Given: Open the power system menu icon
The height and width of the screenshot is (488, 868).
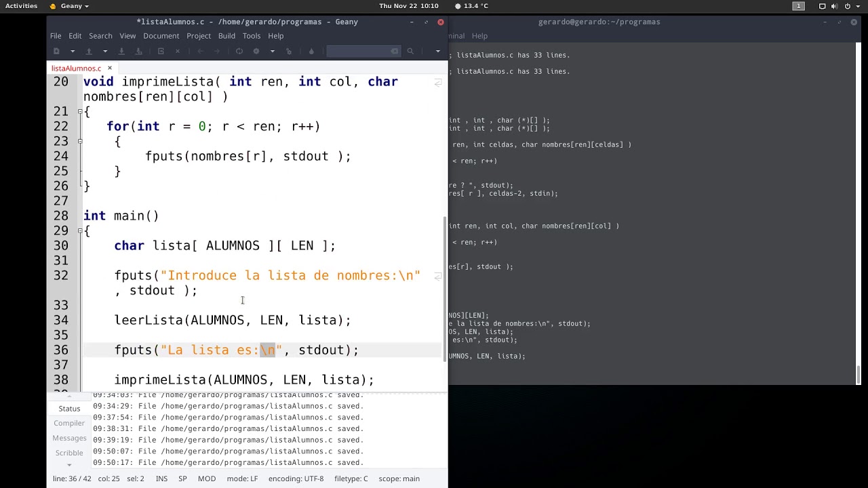Looking at the screenshot, I should 848,6.
